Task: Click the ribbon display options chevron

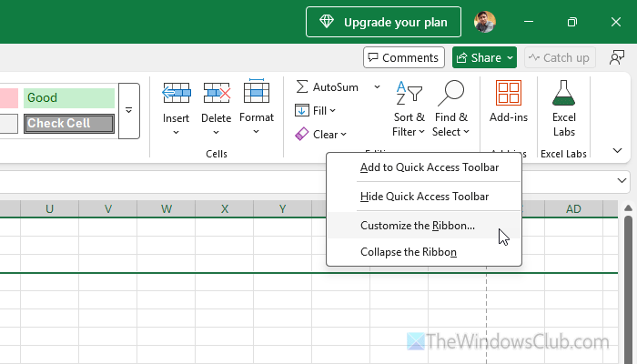Action: coord(617,151)
